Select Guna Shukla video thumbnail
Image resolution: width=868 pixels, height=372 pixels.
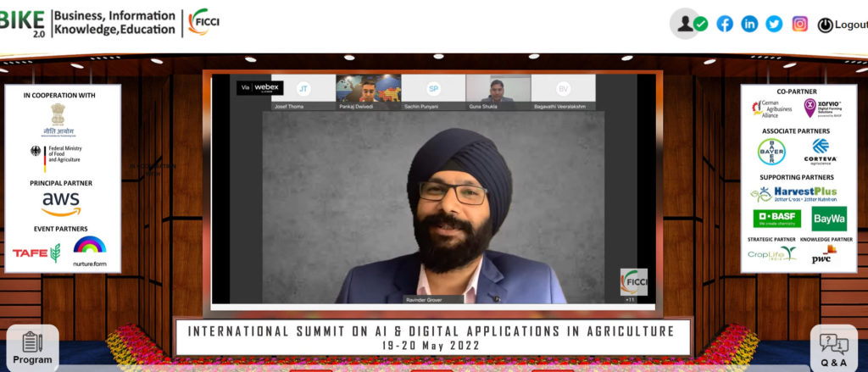498,92
